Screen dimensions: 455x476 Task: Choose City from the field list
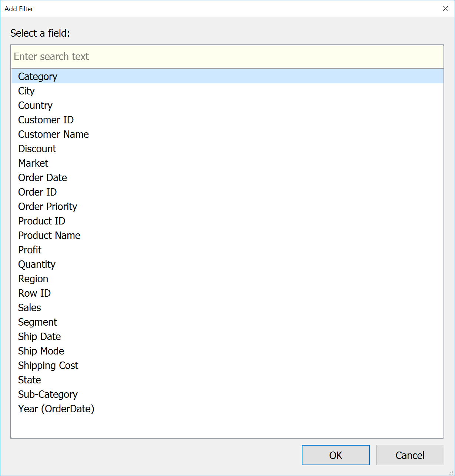tap(26, 91)
